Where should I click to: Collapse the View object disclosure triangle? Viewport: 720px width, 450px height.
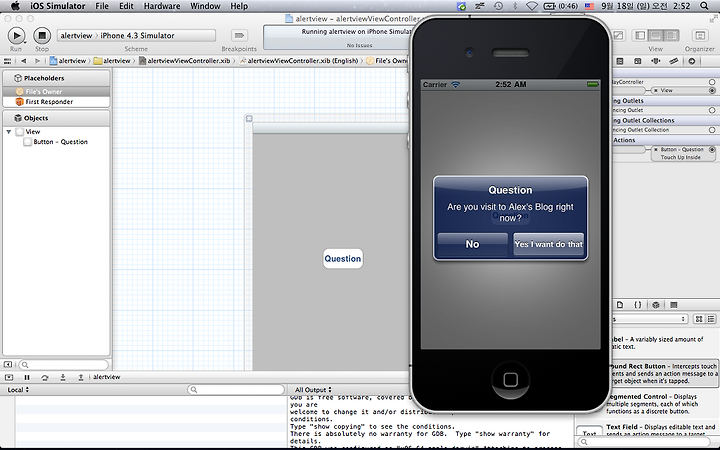tap(9, 132)
